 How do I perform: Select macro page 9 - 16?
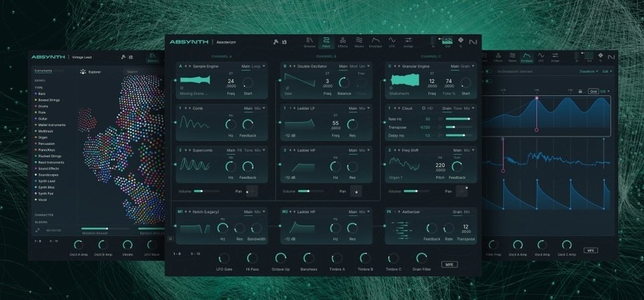[x=195, y=253]
